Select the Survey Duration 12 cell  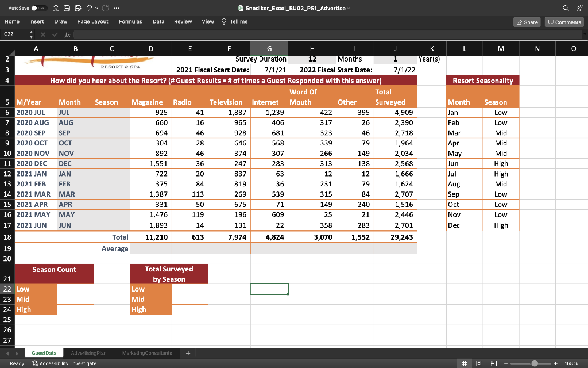click(x=312, y=59)
